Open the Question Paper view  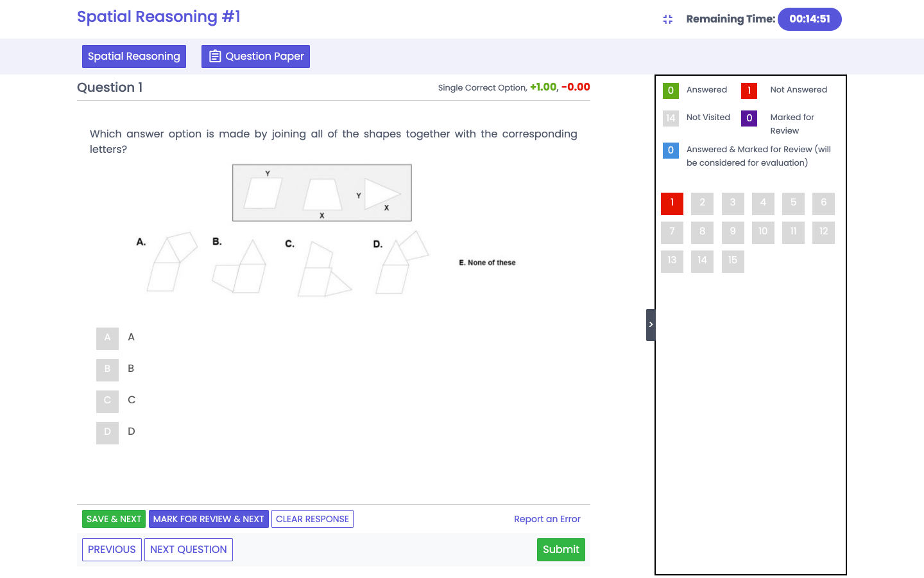click(x=255, y=57)
